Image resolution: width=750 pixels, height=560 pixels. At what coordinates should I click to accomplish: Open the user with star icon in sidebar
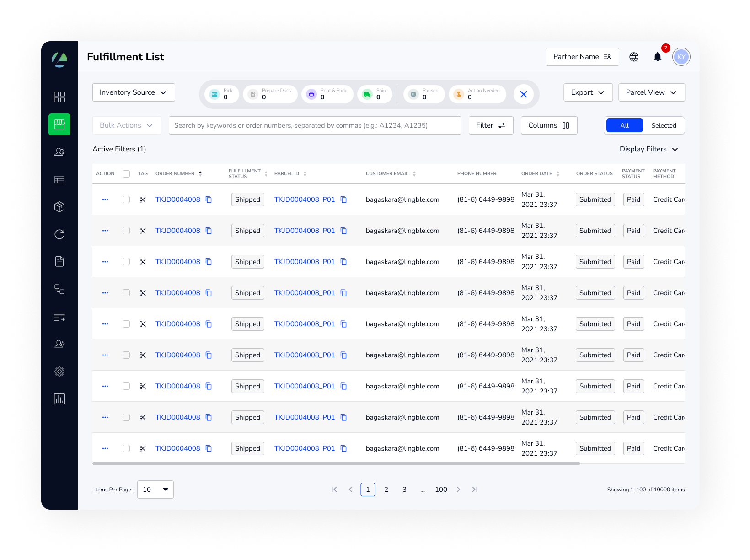point(59,344)
